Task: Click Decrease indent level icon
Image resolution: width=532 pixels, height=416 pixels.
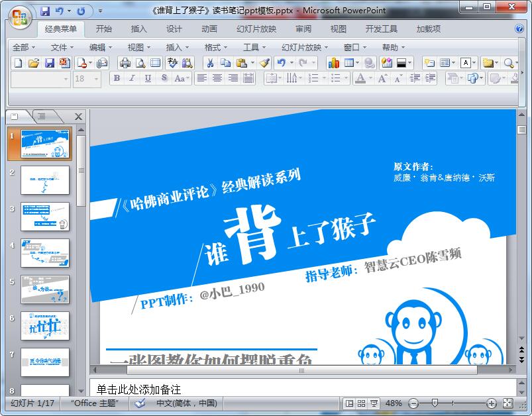Action: [x=415, y=78]
